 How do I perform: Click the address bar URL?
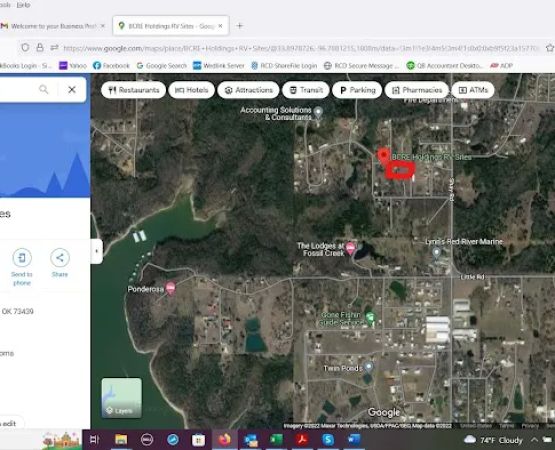(301, 48)
